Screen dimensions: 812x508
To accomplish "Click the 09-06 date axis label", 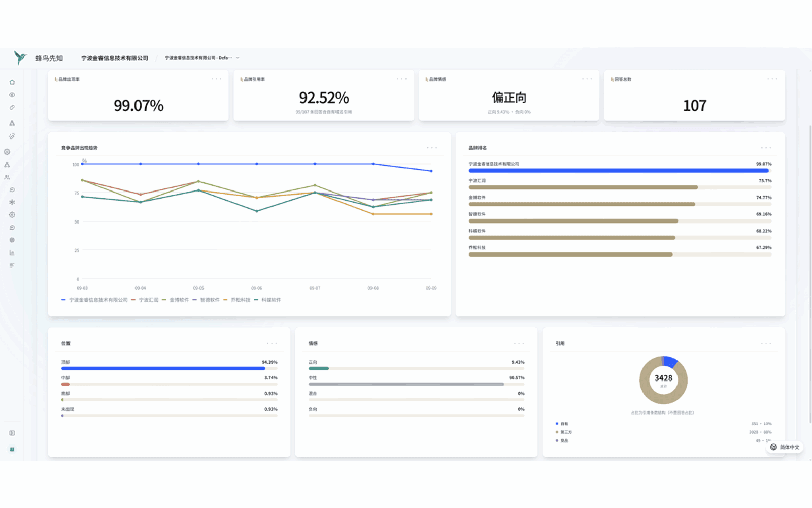I will (257, 288).
